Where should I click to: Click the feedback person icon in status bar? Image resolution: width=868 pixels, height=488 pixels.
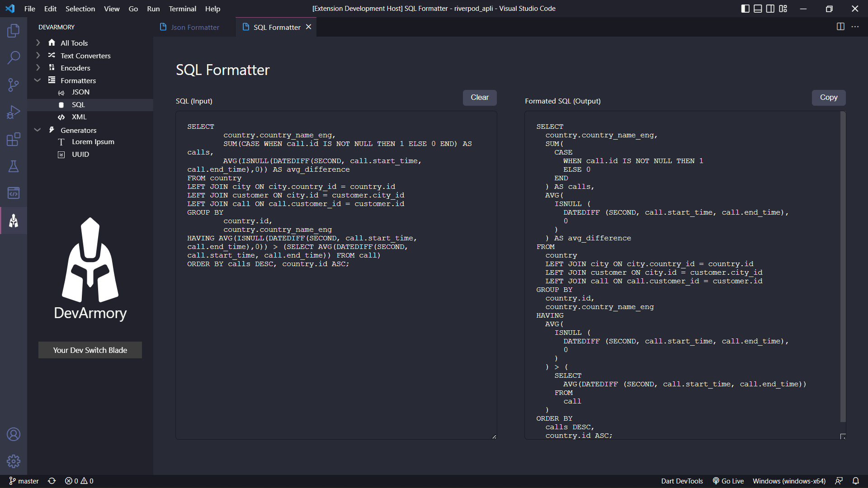(x=839, y=481)
